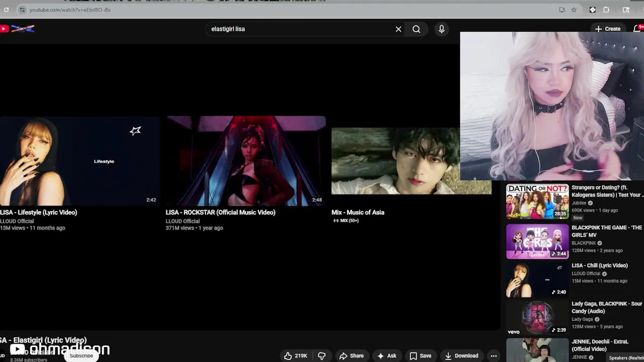Download the video
The width and height of the screenshot is (644, 362).
point(461,356)
